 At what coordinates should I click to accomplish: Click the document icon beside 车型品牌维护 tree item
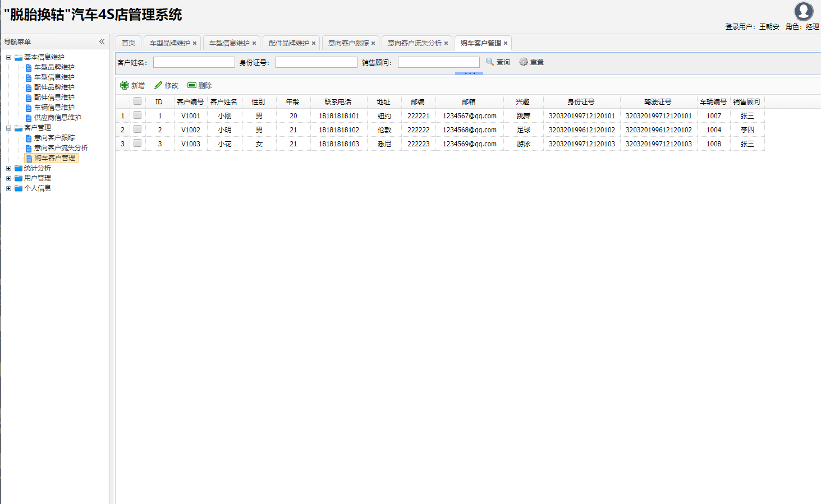pos(29,67)
